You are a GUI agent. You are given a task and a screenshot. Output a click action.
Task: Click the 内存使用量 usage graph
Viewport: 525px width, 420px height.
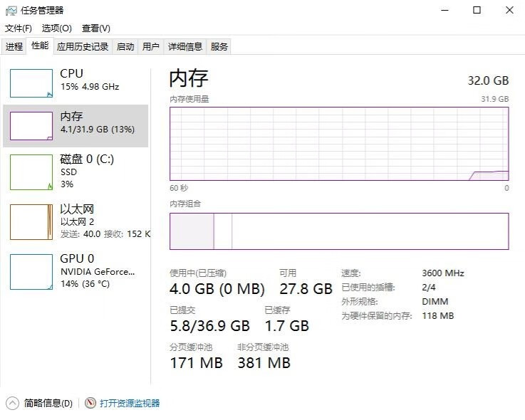coord(339,144)
